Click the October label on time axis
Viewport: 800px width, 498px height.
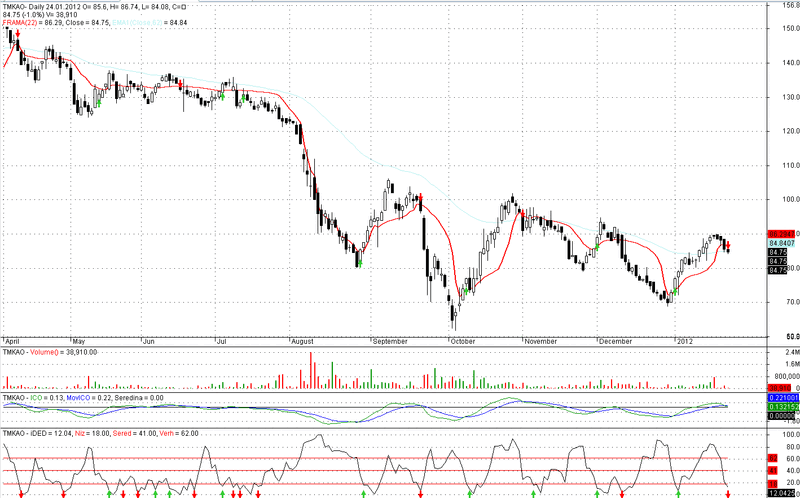pos(463,341)
